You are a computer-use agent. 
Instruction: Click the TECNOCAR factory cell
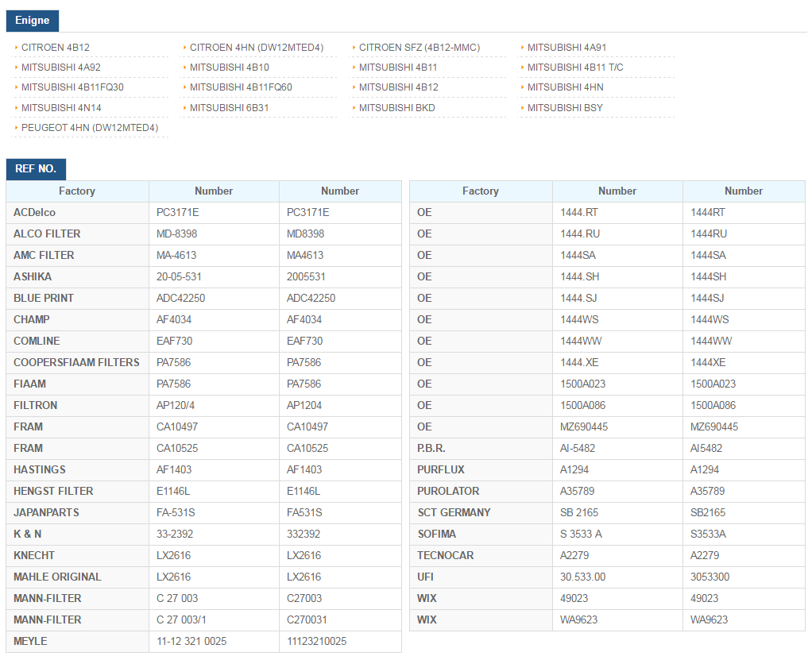click(481, 556)
